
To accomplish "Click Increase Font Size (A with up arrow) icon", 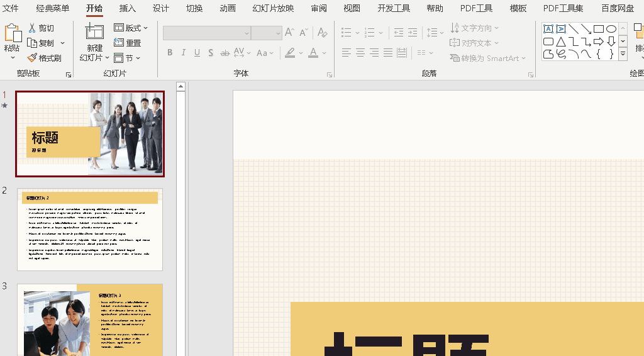I will [289, 33].
